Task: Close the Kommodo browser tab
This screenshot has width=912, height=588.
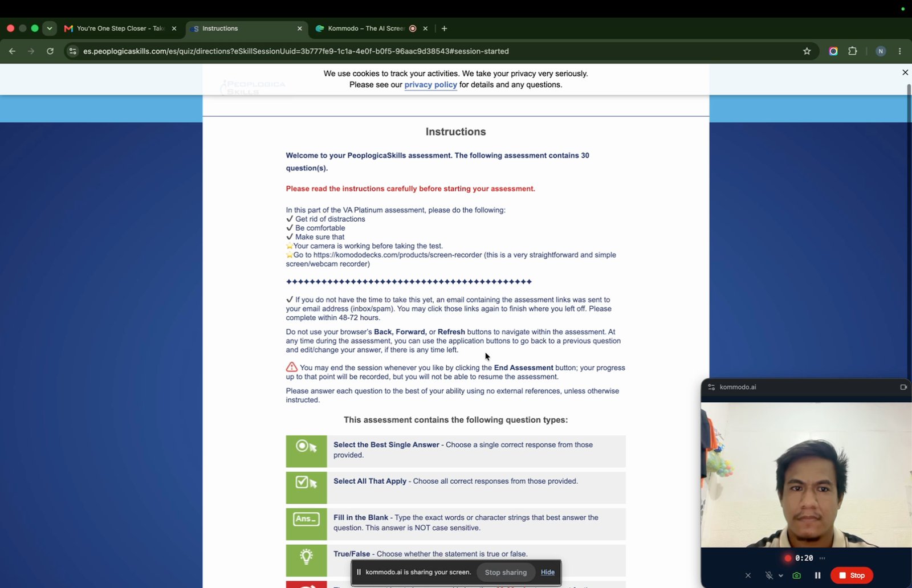Action: click(x=425, y=28)
